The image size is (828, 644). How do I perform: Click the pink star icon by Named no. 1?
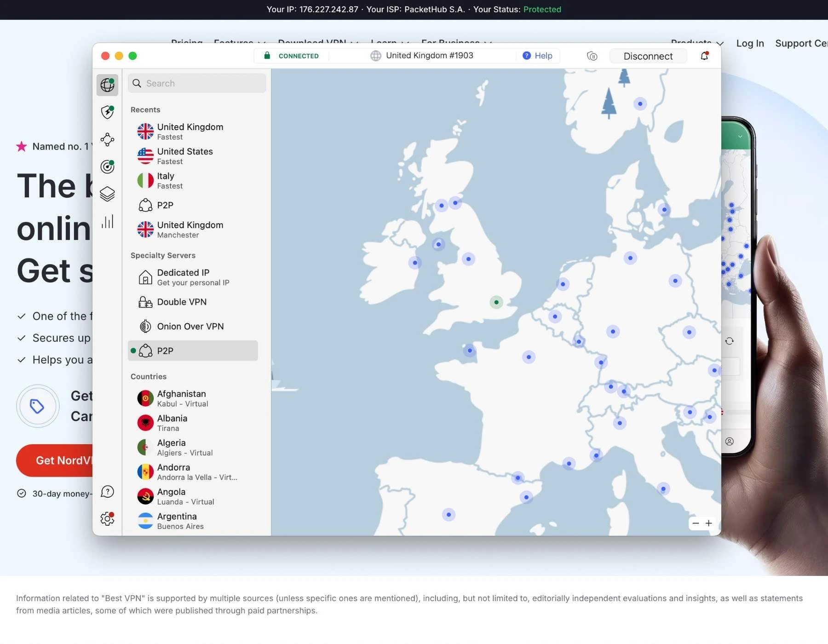[22, 147]
